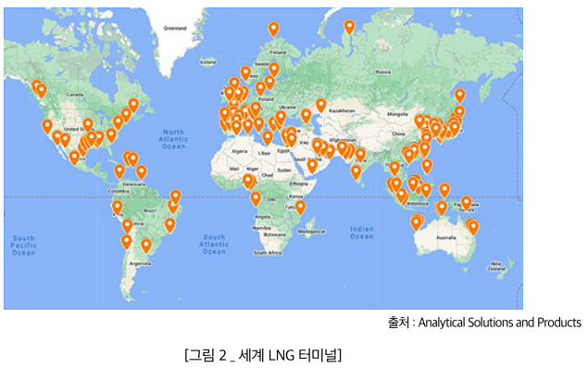The height and width of the screenshot is (368, 588).
Task: Click the pin in southeastern Brazil
Action: 169,225
